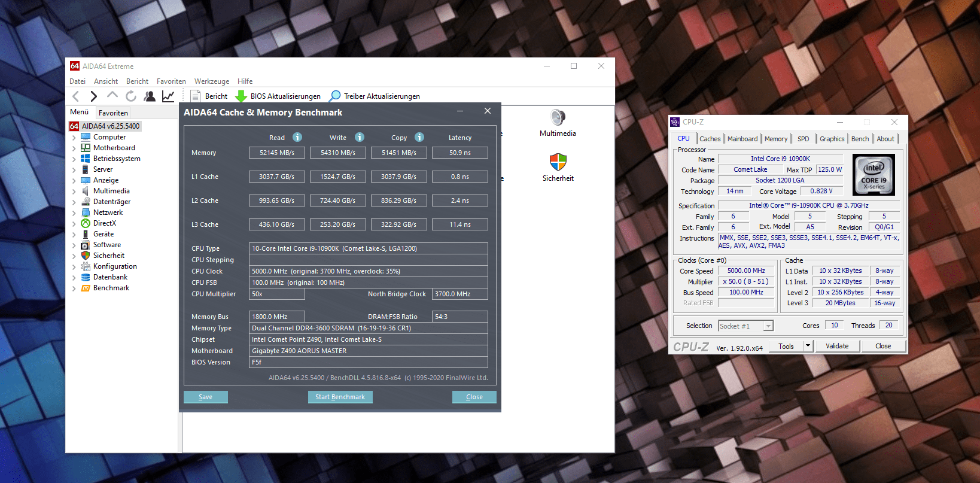Click the Read info icon in benchmark
980x483 pixels.
click(297, 137)
